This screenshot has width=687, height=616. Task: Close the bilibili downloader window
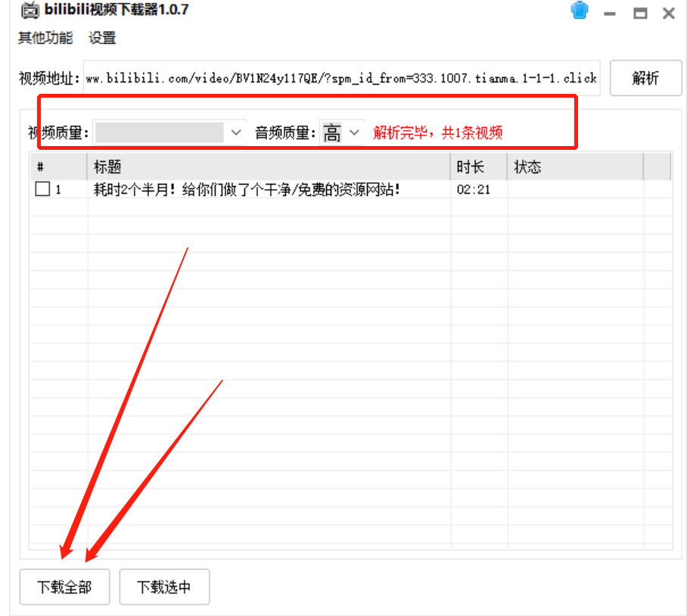coord(669,14)
